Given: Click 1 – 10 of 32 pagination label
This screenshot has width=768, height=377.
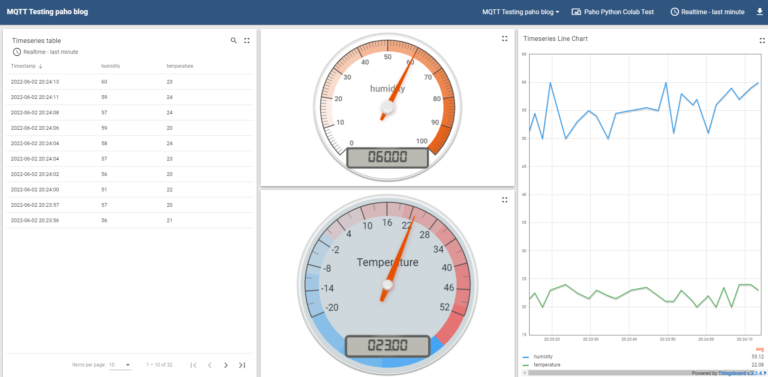Looking at the screenshot, I should click(x=159, y=365).
